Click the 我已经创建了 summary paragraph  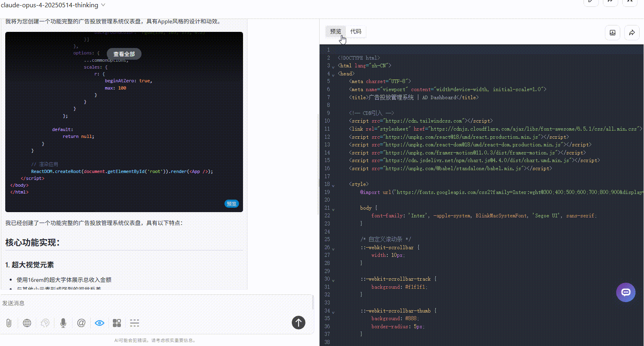click(x=94, y=223)
